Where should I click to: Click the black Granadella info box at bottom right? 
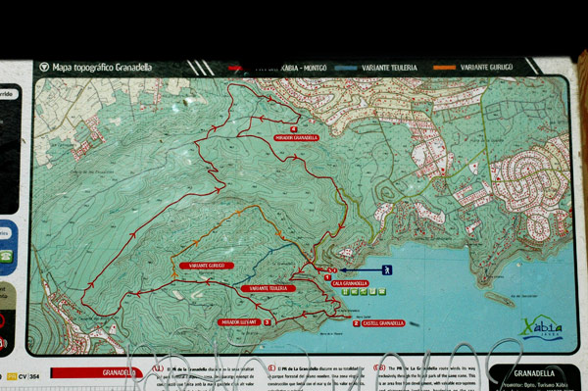pos(534,377)
